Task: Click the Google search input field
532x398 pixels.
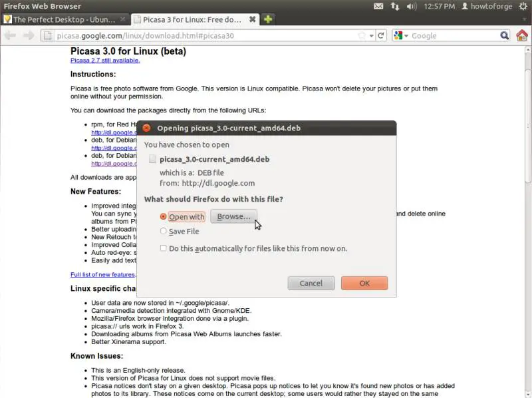Action: [x=454, y=36]
